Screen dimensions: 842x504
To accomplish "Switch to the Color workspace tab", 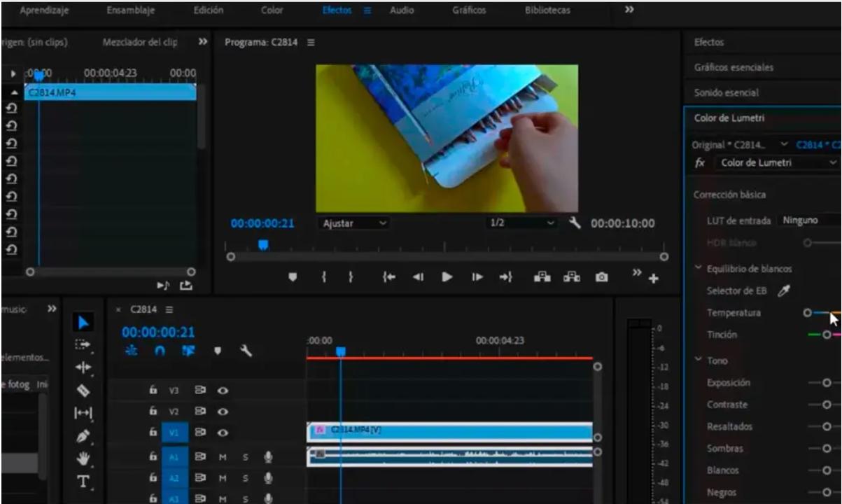I will (272, 10).
